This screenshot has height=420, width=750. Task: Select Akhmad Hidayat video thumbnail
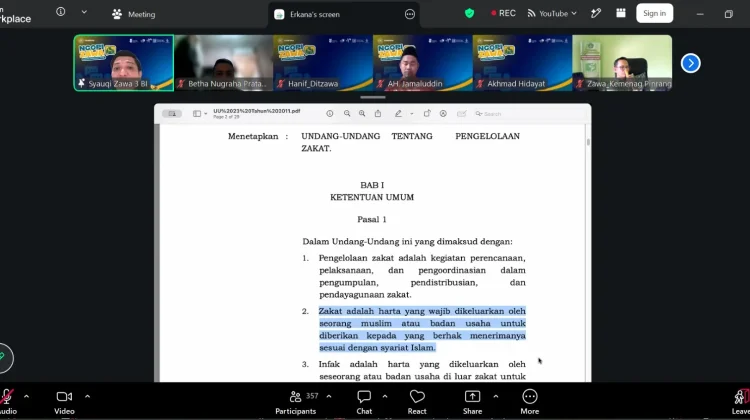pos(522,63)
